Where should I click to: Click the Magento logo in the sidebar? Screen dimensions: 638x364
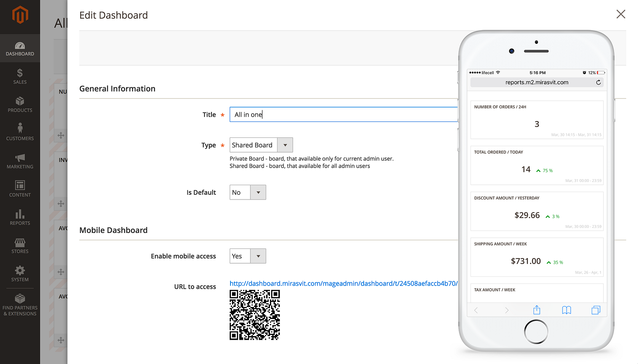(20, 15)
